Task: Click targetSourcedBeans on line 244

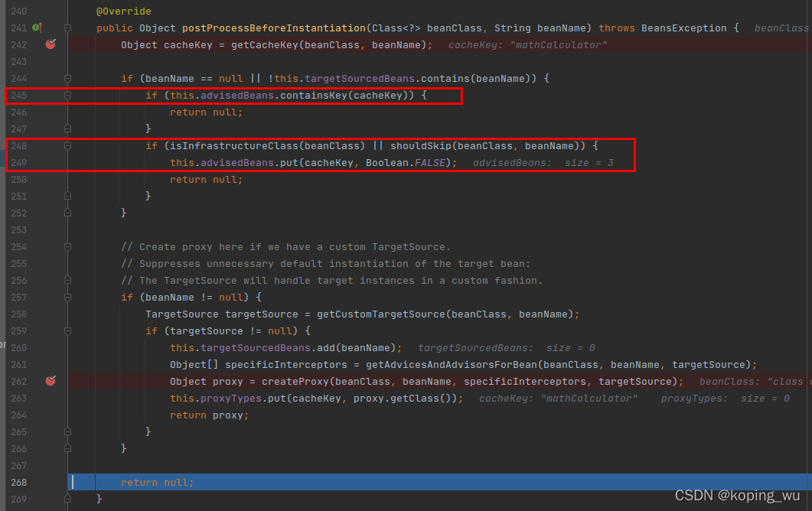Action: click(360, 78)
